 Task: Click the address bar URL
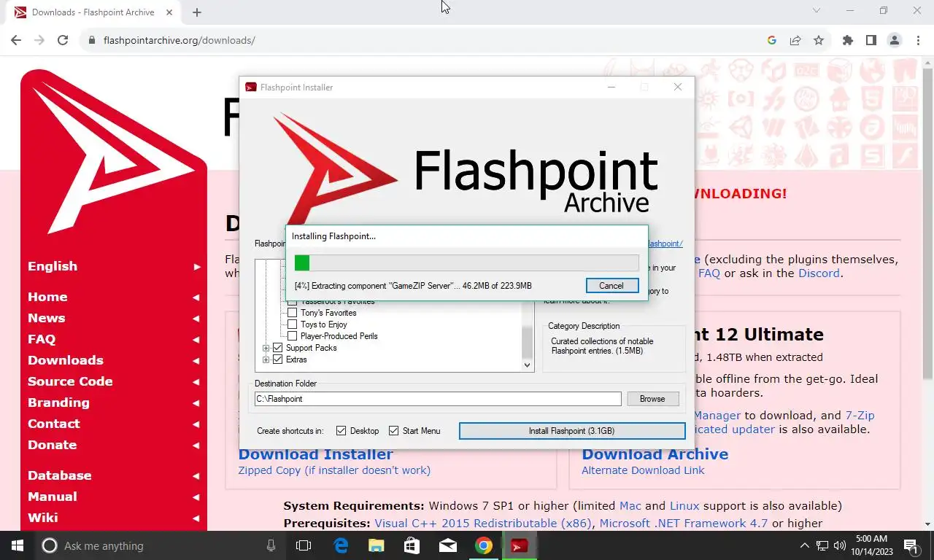click(180, 40)
